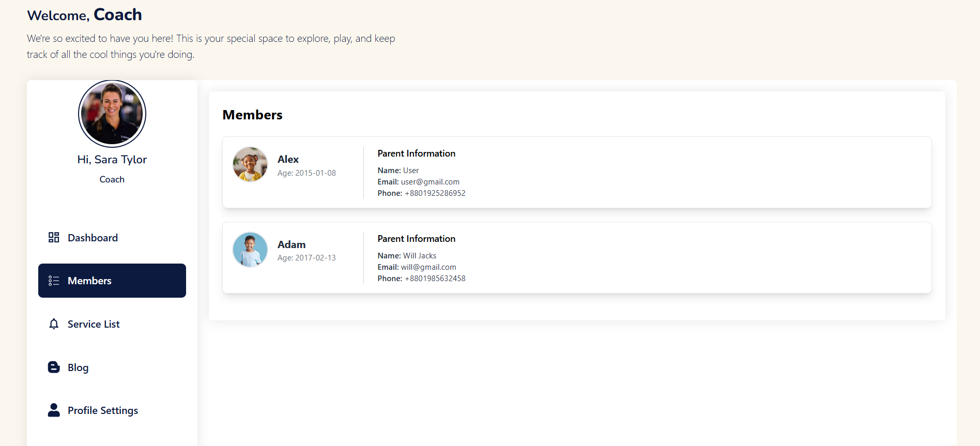Screen dimensions: 980x446
Task: Click the phone number +8801985632458
Action: (435, 279)
